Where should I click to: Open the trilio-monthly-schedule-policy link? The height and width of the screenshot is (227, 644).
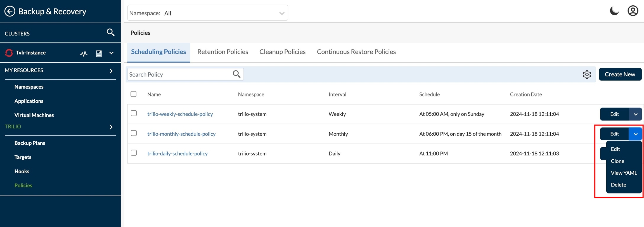[x=181, y=134]
